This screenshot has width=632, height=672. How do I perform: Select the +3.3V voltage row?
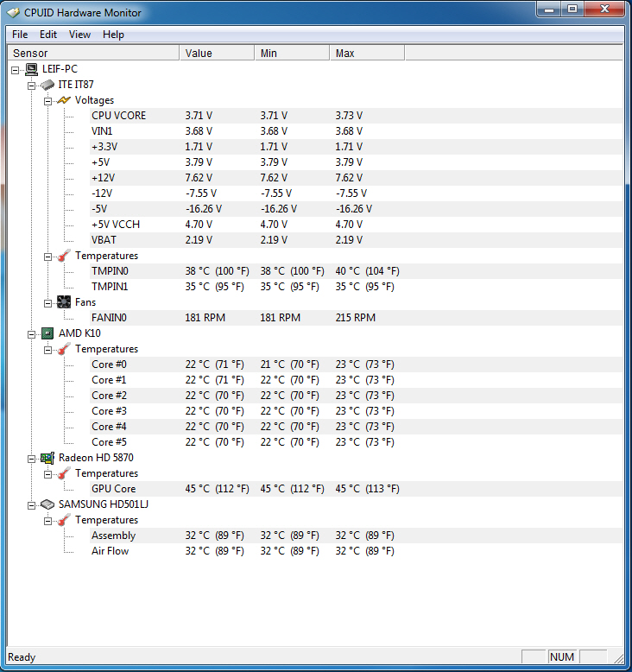pos(356,147)
